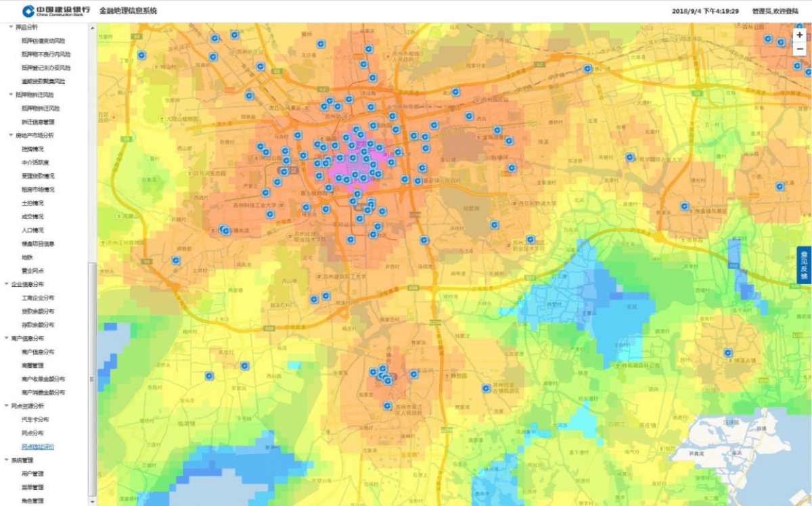The height and width of the screenshot is (506, 812).
Task: Open 工商企业分布 in the sidebar
Action: tap(38, 298)
